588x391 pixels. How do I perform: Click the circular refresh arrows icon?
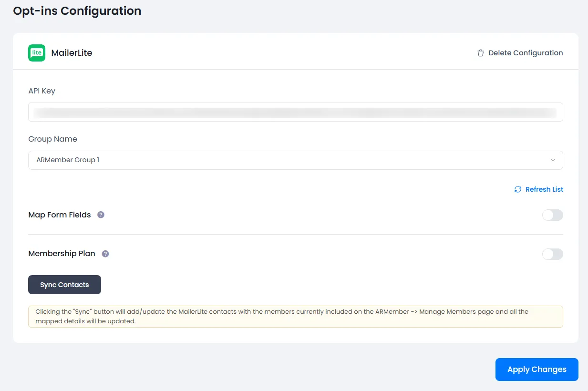(x=517, y=189)
